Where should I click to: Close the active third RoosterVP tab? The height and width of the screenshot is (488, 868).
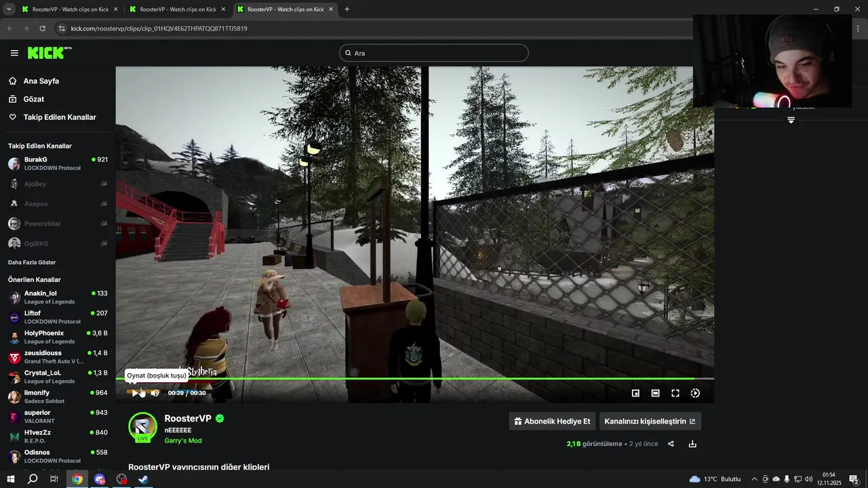pyautogui.click(x=331, y=9)
